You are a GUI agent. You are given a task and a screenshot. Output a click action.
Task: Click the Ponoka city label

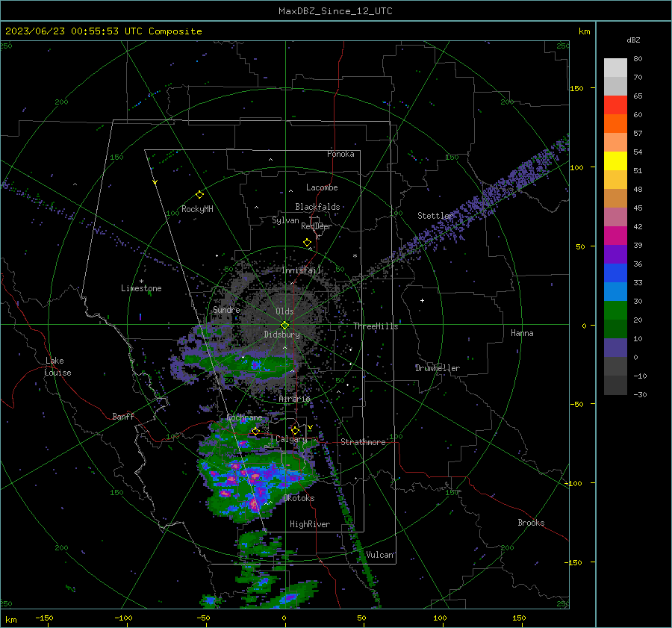340,154
